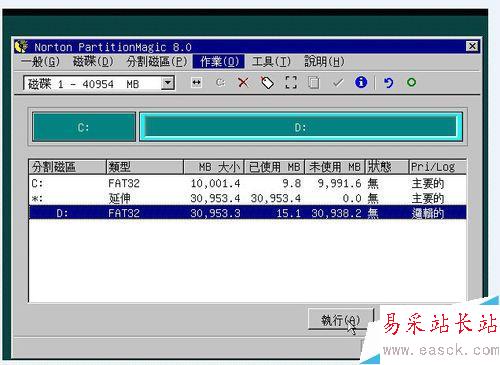Open the 工具(T) menu
Screen dimensions: 500x365
271,62
